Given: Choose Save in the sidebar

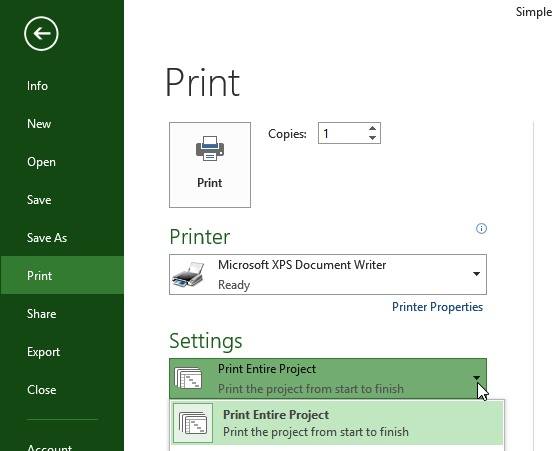Looking at the screenshot, I should click(39, 200).
